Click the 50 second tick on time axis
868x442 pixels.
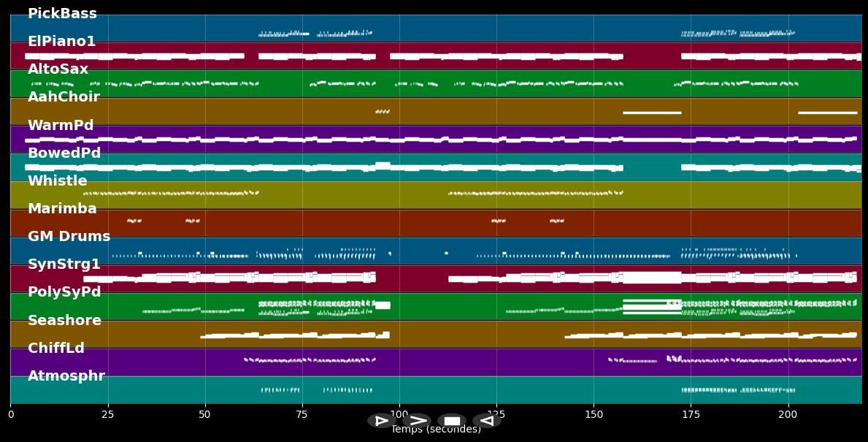click(205, 414)
